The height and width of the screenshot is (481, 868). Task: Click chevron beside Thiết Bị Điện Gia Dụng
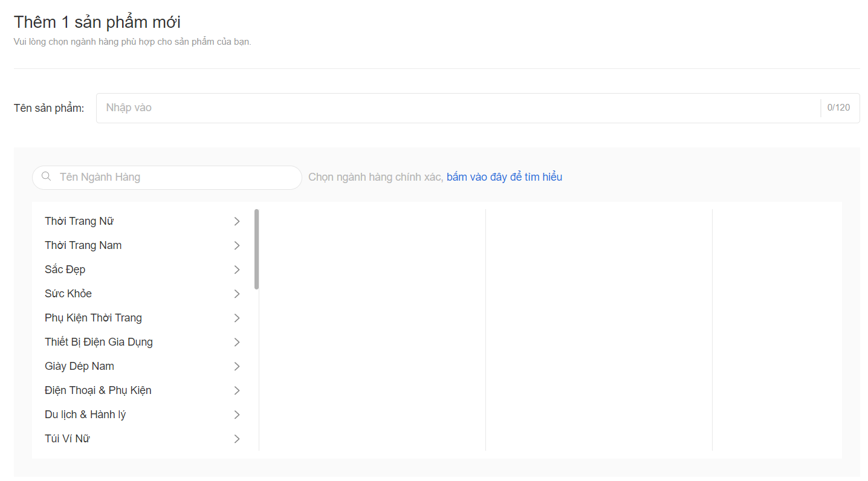pyautogui.click(x=237, y=342)
